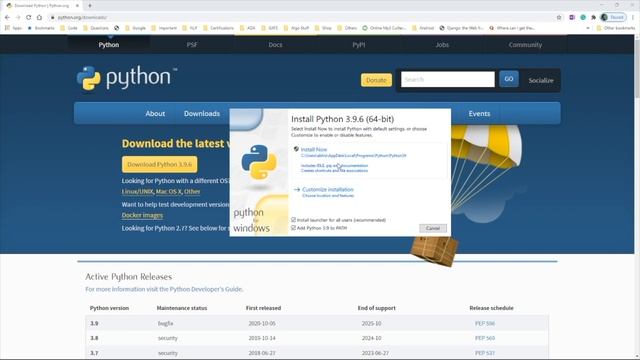Show hidden bookmarks with the overflow chevron
This screenshot has height=360, width=640.
(x=588, y=28)
